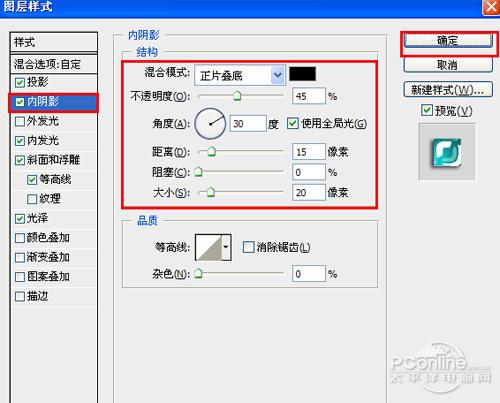This screenshot has height=403, width=500.
Task: Click the 距离 distance value field
Action: coord(308,152)
